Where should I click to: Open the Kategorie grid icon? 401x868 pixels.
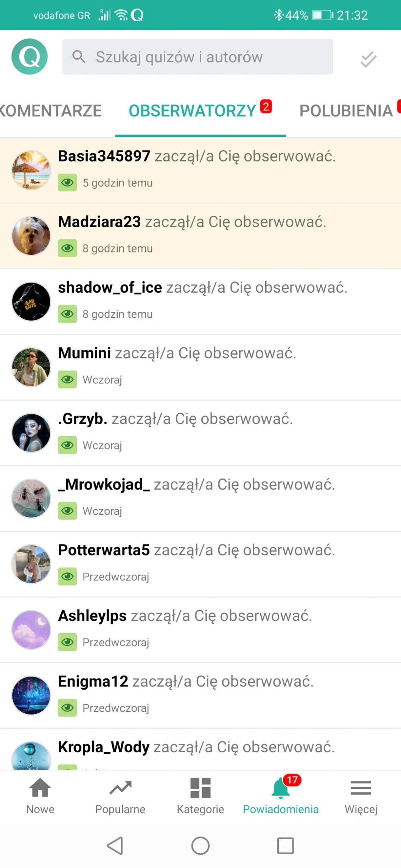201,788
